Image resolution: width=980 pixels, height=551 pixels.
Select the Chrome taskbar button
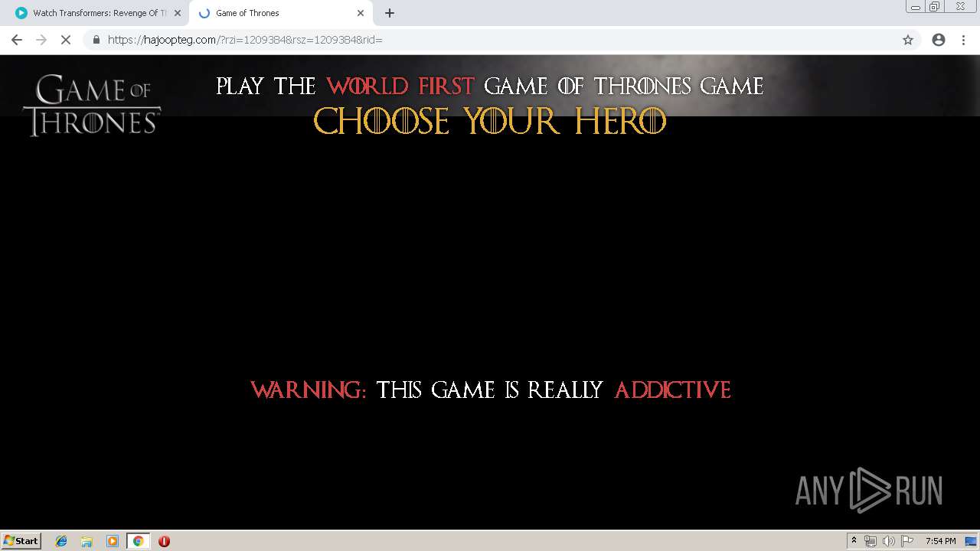click(138, 541)
